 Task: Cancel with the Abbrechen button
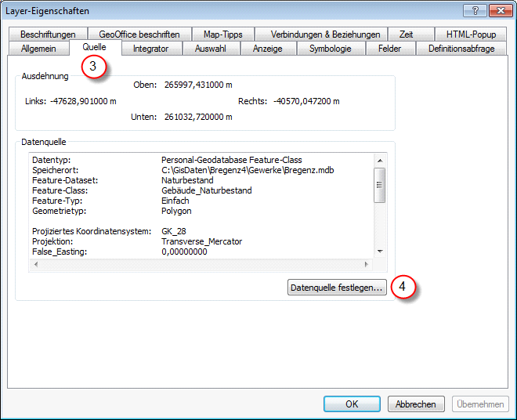click(x=415, y=404)
